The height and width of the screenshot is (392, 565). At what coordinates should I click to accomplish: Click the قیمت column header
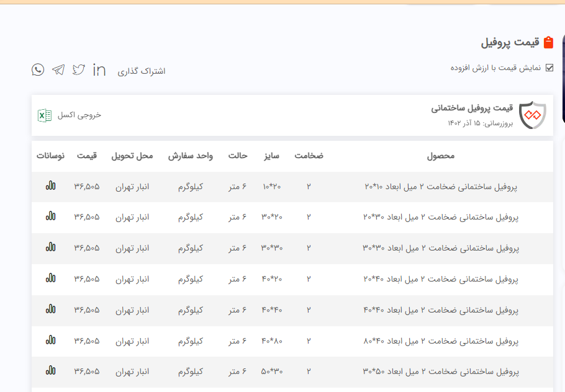pos(87,156)
